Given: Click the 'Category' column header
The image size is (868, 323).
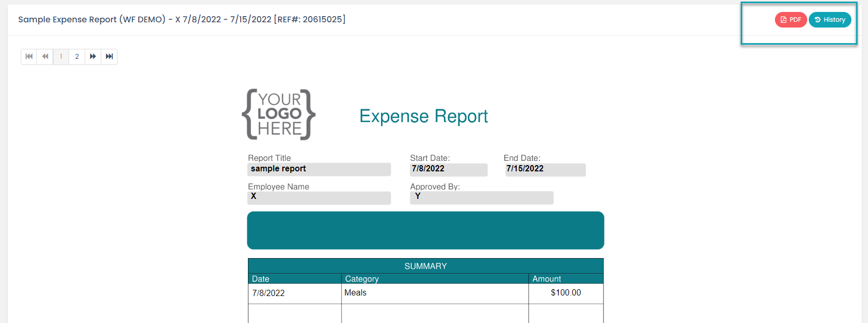Looking at the screenshot, I should pos(435,279).
